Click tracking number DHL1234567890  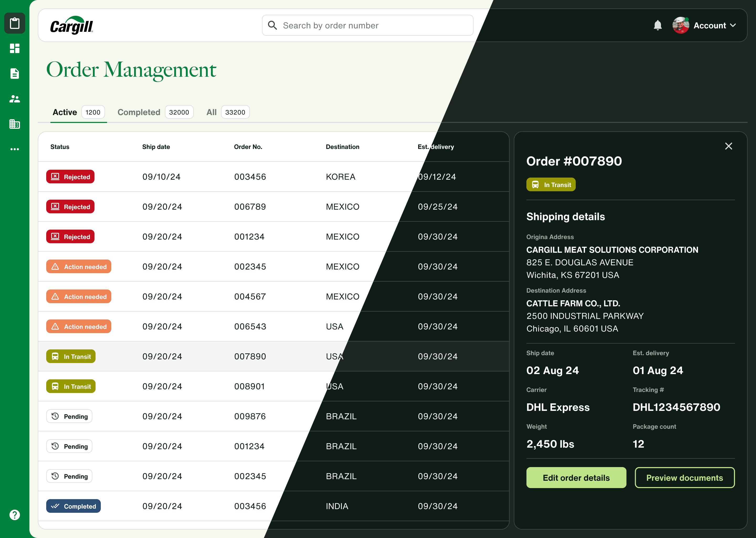(676, 407)
